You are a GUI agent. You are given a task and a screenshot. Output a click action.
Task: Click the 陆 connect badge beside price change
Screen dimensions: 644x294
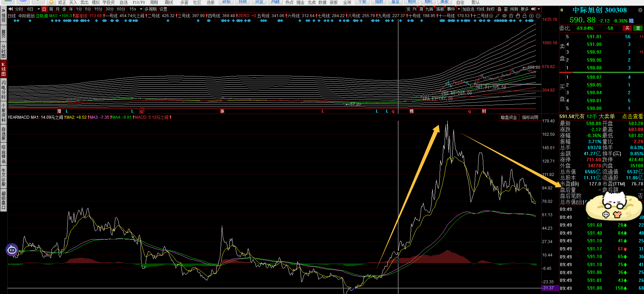click(631, 21)
